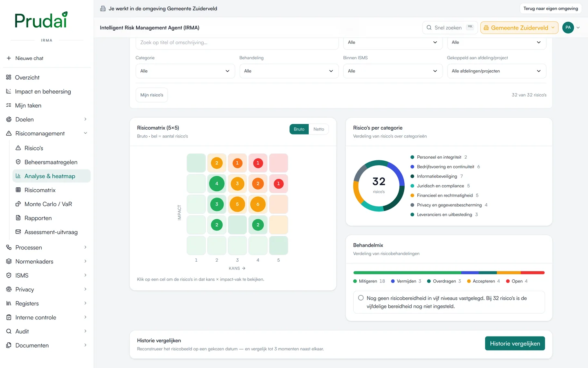
Task: Click the Informatiebeveiliging legend entry
Action: (x=437, y=176)
